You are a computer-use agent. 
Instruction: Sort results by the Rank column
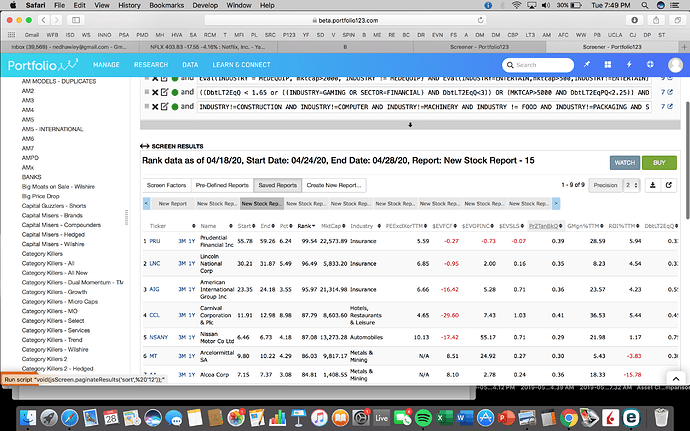click(306, 226)
